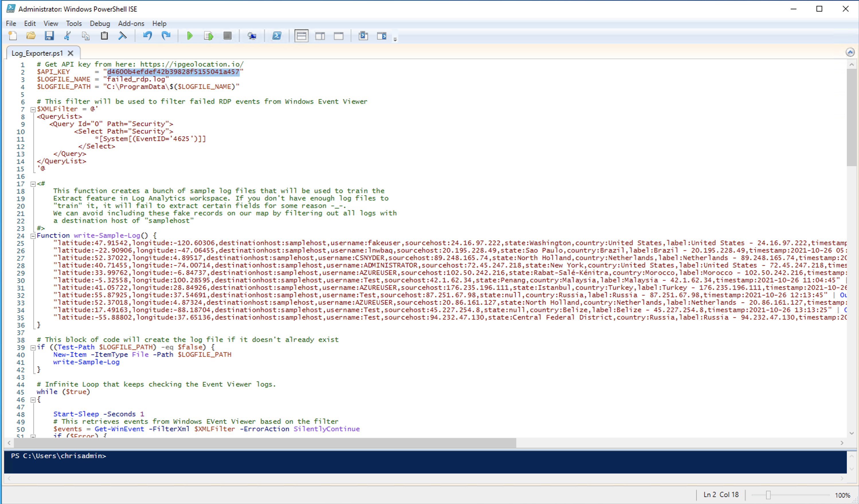859x504 pixels.
Task: Show script pane maximized layout
Action: [x=338, y=36]
